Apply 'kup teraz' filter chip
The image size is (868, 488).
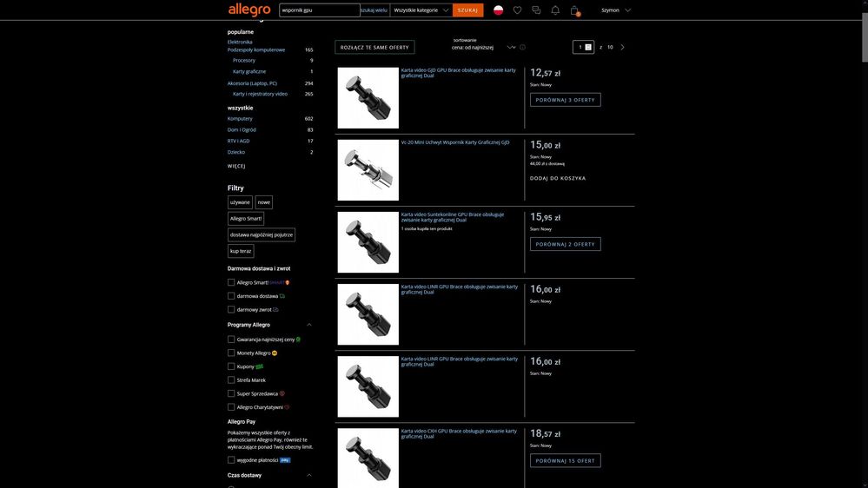[241, 251]
